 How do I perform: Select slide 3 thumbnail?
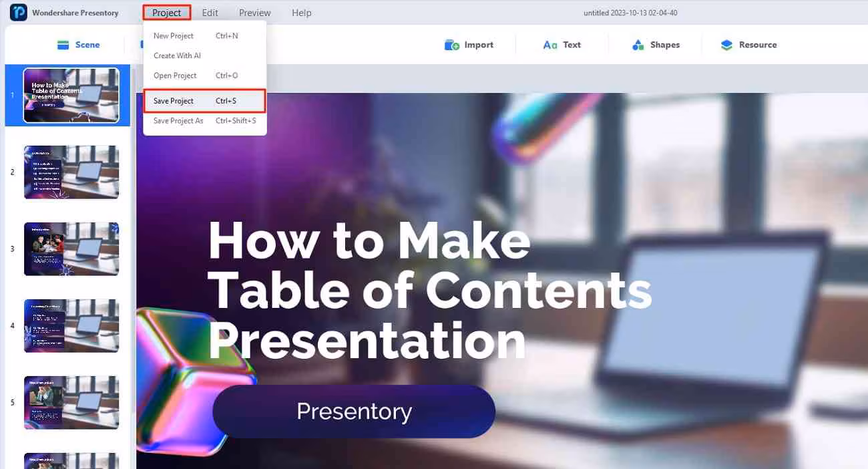(x=71, y=249)
